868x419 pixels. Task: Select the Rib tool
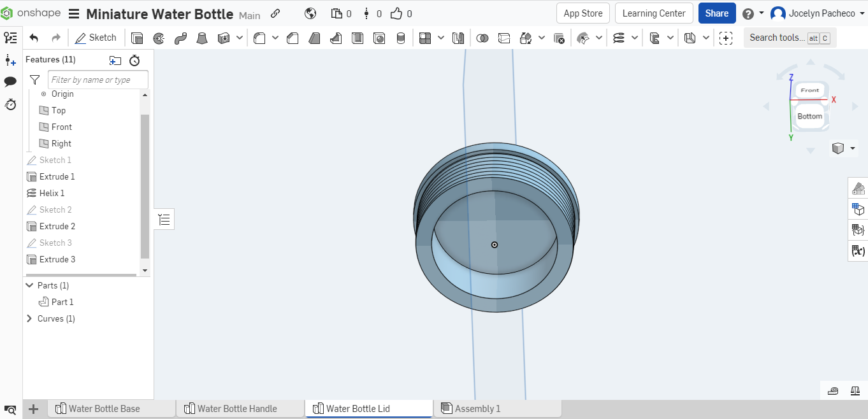pyautogui.click(x=336, y=38)
